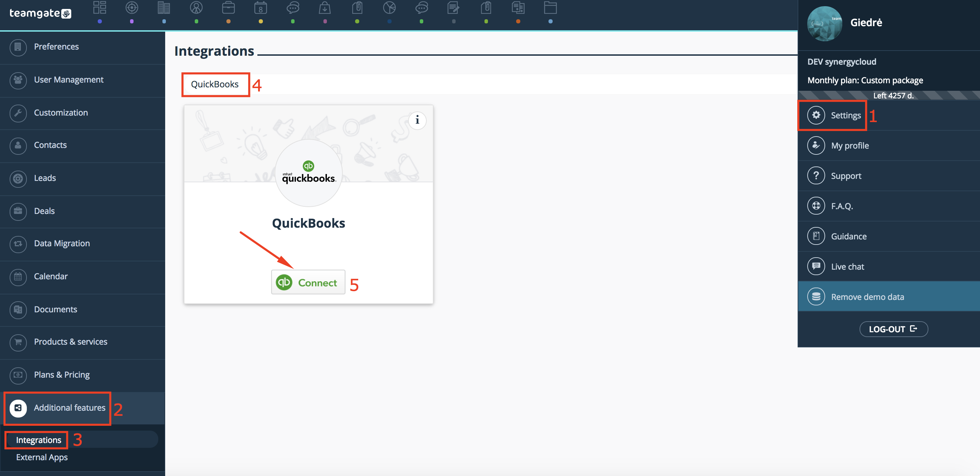Screen dimensions: 980x476
Task: Click the LOG-OUT button
Action: [x=894, y=329]
